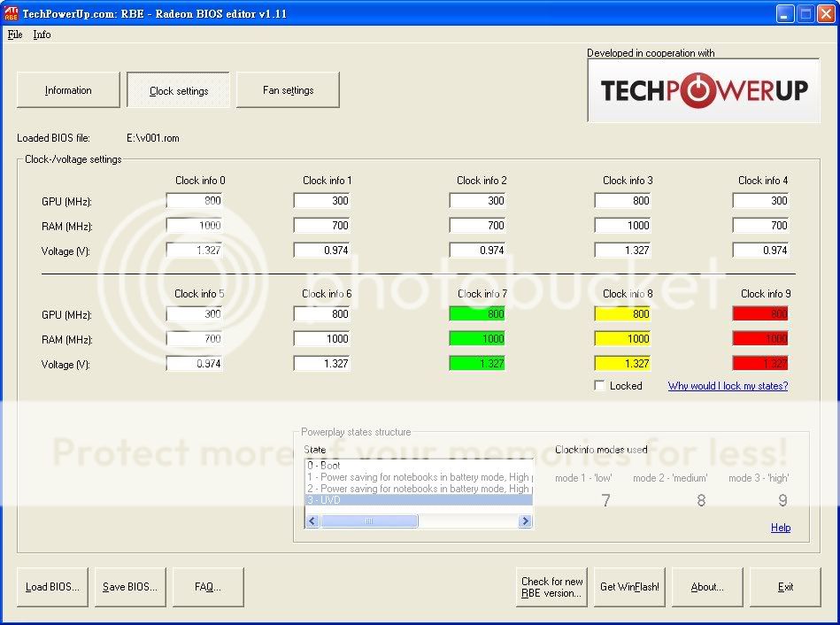Switch to the Information tab

click(68, 90)
